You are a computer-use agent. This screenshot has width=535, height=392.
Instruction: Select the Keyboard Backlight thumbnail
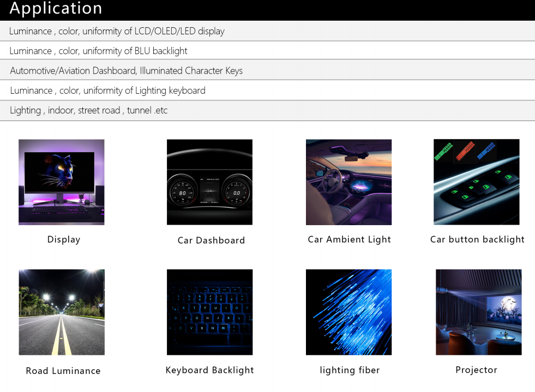(x=209, y=312)
